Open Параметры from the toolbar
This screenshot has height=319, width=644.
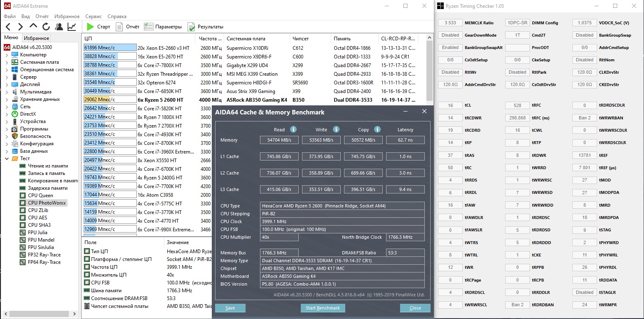point(163,27)
